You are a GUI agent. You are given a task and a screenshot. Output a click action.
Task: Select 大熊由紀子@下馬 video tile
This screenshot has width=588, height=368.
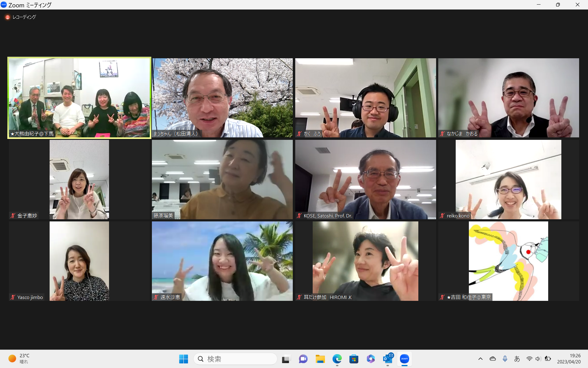click(79, 98)
